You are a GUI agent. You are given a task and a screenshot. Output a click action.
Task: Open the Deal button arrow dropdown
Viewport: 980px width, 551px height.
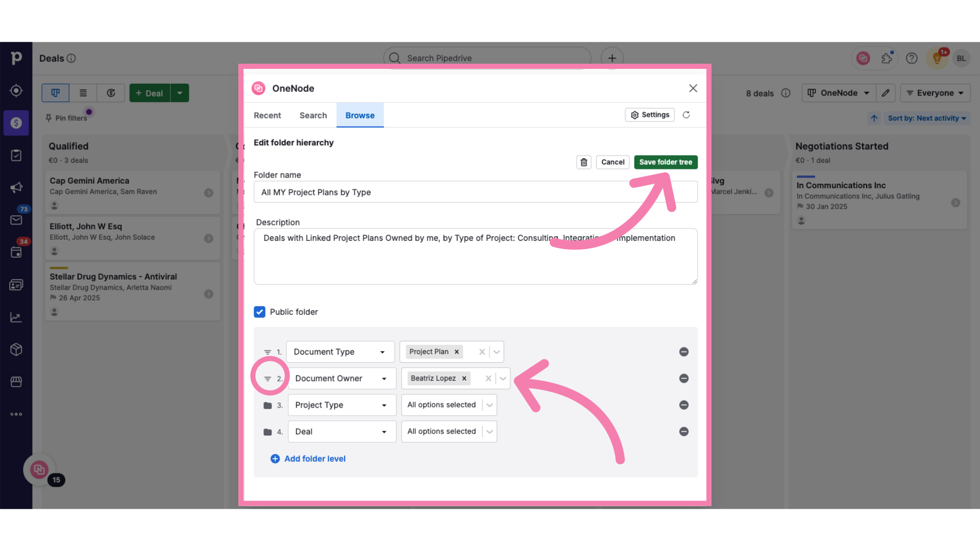pyautogui.click(x=180, y=93)
